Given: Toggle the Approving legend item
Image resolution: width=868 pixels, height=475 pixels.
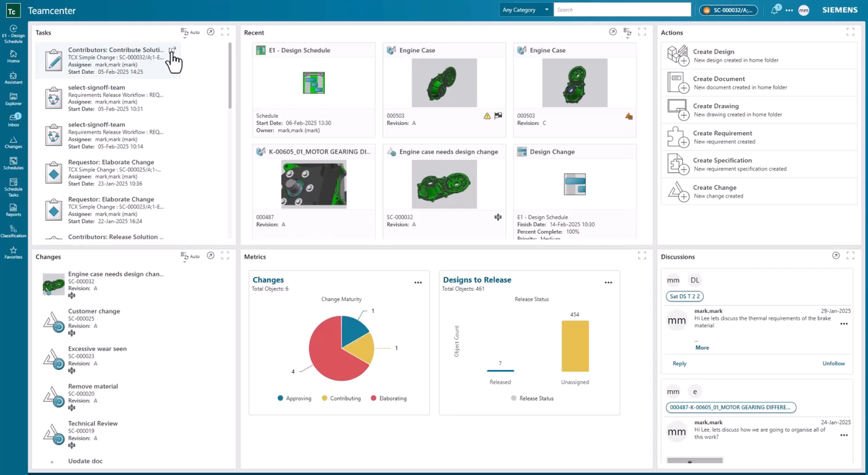Looking at the screenshot, I should coord(294,398).
